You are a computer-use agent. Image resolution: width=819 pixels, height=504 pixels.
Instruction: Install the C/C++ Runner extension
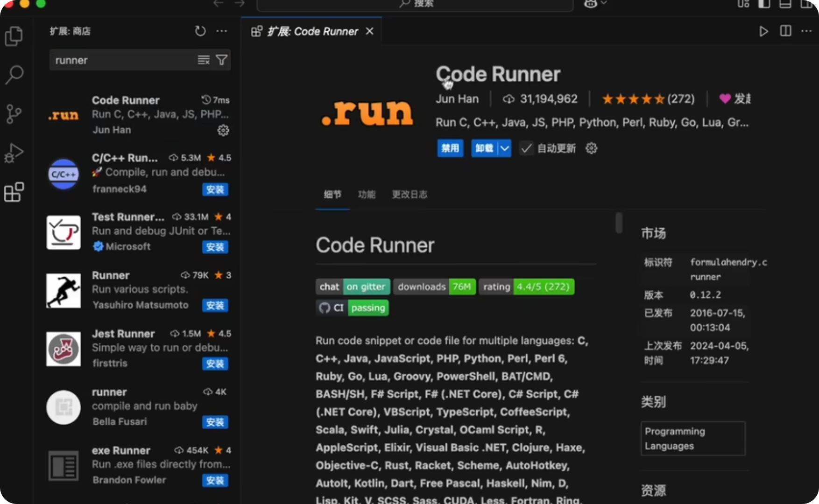click(x=215, y=189)
